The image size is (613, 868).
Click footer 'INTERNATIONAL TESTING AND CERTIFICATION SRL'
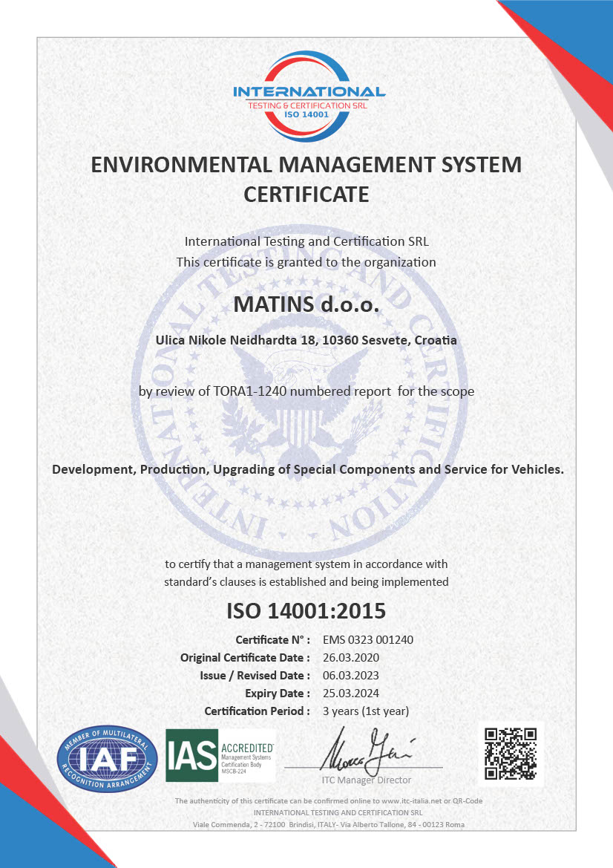tap(338, 812)
